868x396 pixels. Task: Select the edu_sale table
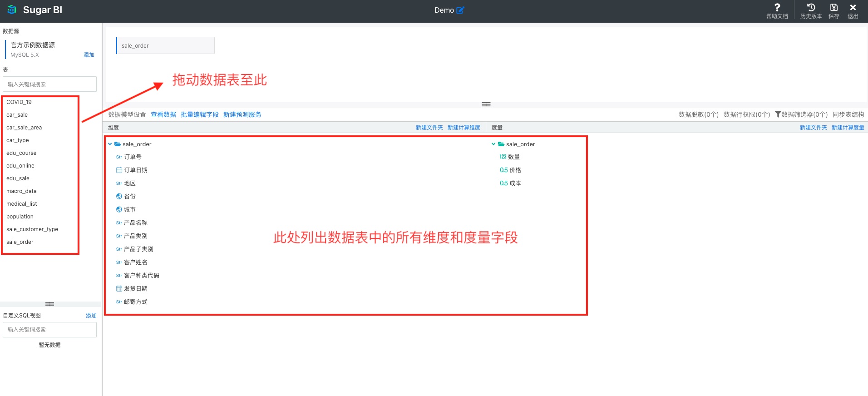18,178
